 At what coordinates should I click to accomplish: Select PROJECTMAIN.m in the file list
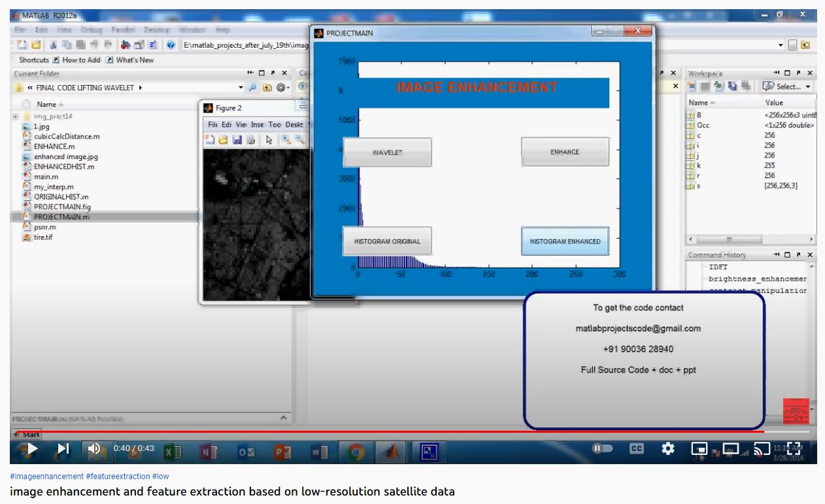pos(61,216)
